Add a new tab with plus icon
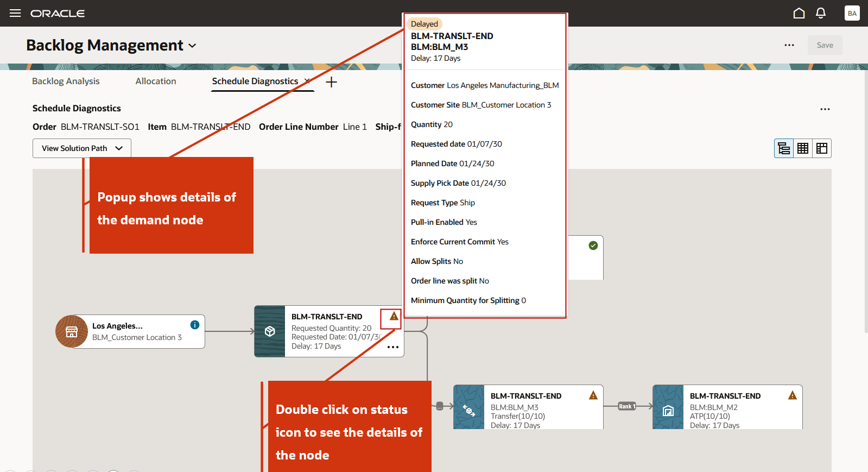This screenshot has height=472, width=868. click(331, 82)
